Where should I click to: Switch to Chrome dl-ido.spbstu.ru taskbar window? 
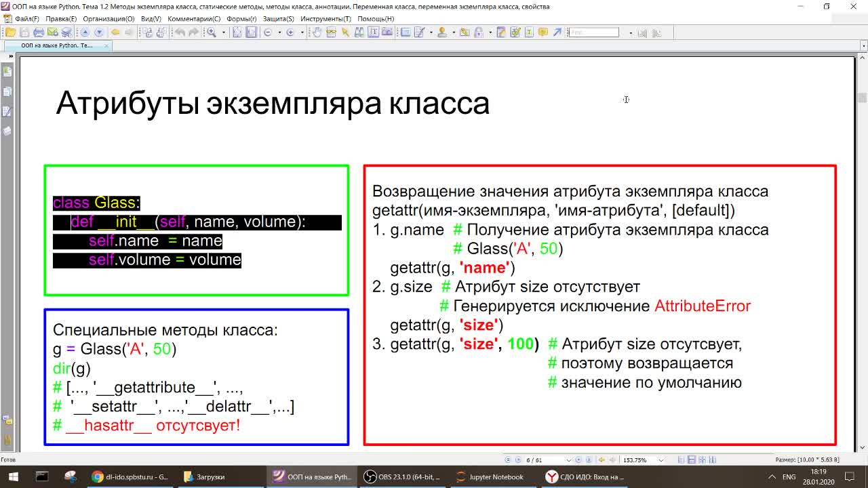[x=130, y=476]
